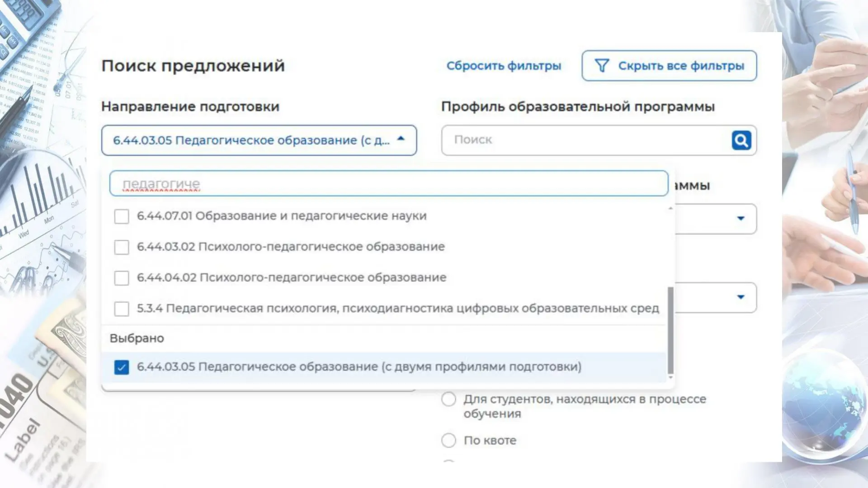Click the scrollbar down arrow in list

(x=670, y=377)
